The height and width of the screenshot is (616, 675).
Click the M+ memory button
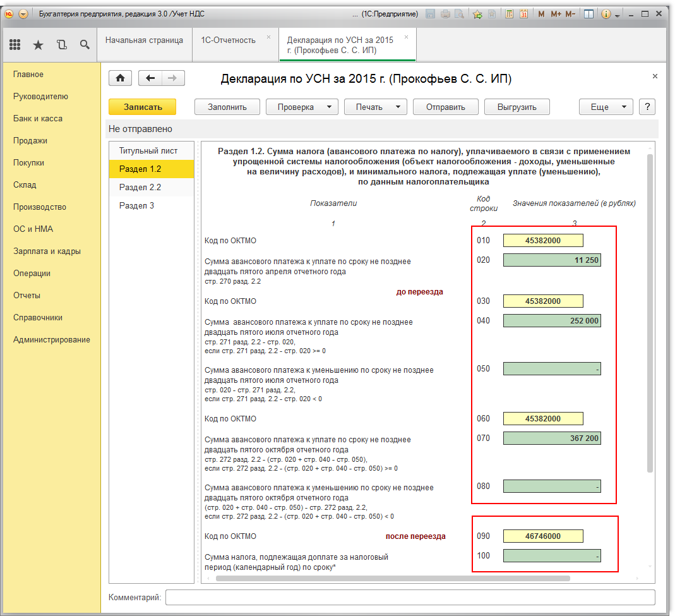[x=556, y=14]
